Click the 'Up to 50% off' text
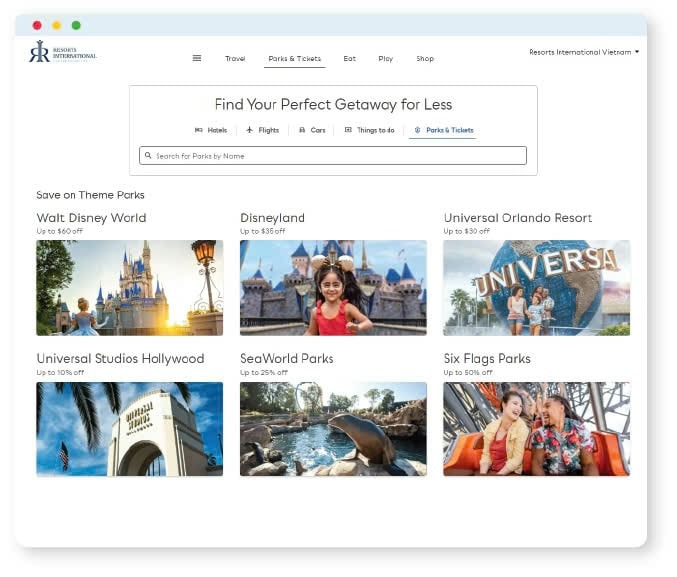The height and width of the screenshot is (577, 677). [x=468, y=372]
